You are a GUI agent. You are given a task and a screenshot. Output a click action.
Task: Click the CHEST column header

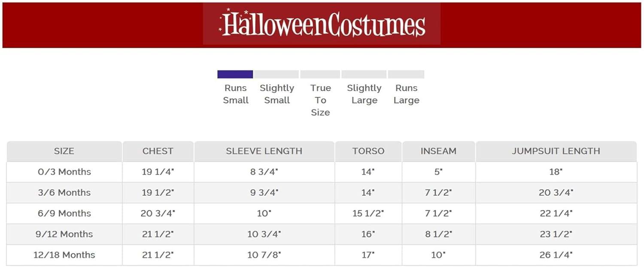(x=158, y=152)
